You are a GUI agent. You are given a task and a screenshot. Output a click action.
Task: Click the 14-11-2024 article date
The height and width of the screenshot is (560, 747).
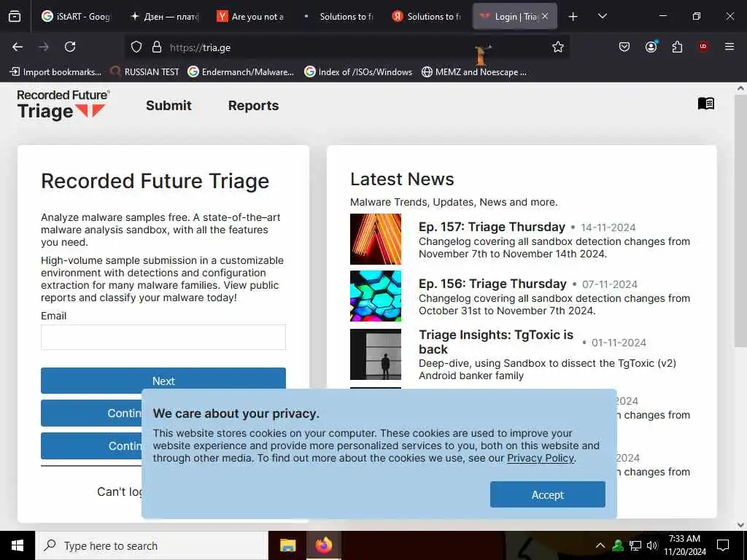pyautogui.click(x=608, y=227)
